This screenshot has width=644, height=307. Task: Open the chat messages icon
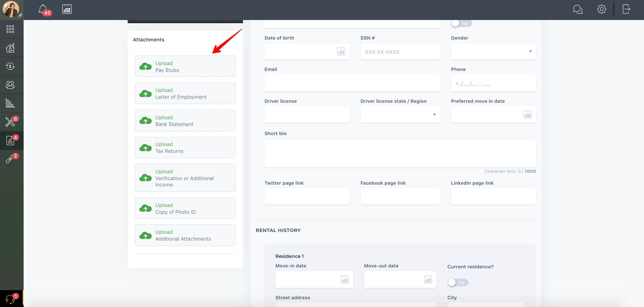pyautogui.click(x=578, y=9)
